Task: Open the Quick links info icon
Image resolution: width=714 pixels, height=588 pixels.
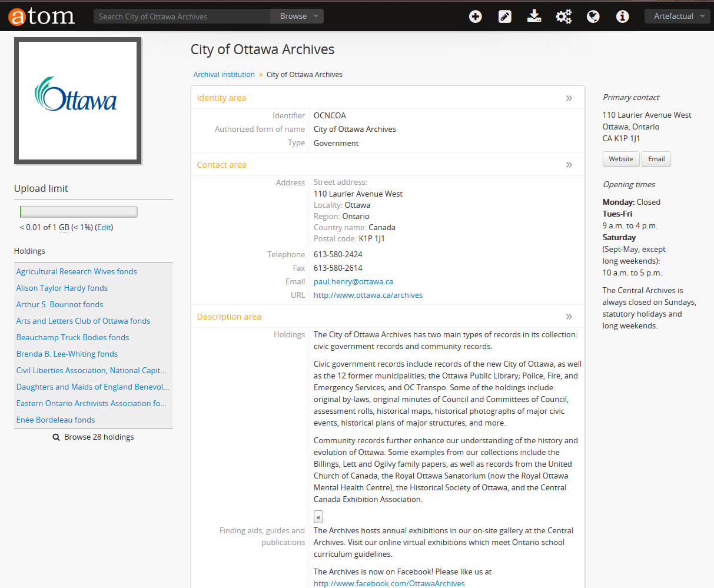Action: [622, 16]
